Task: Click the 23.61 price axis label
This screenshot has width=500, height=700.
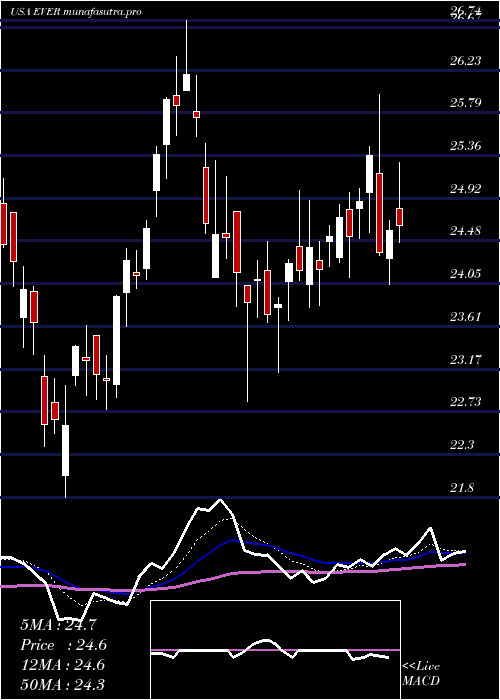Action: pos(466,317)
